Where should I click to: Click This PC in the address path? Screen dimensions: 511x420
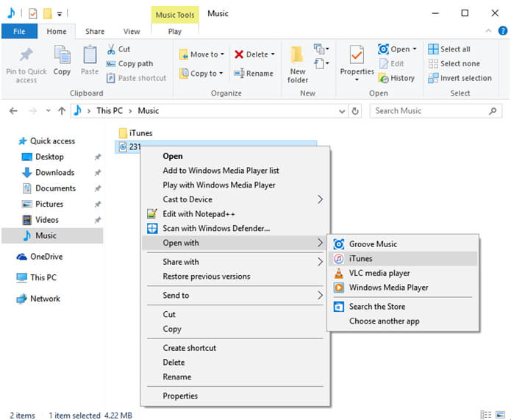tap(110, 111)
